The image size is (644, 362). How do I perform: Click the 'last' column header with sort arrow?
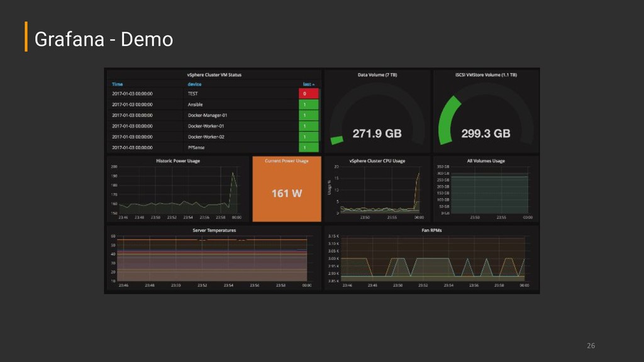[x=309, y=84]
